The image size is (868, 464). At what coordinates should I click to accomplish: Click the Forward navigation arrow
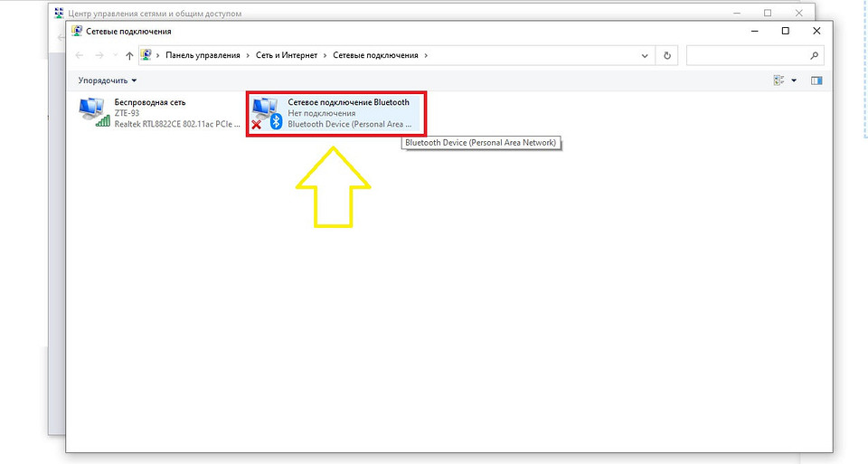(99, 55)
